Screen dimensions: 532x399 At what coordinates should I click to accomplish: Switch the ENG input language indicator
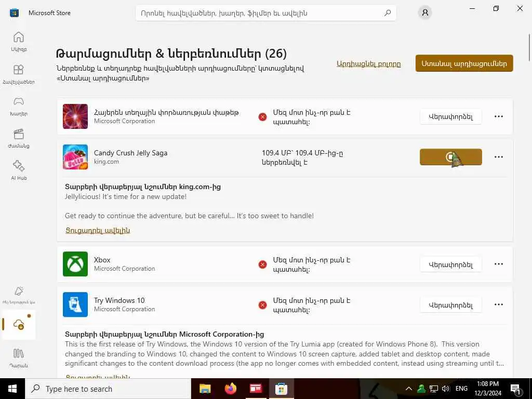[x=461, y=389]
